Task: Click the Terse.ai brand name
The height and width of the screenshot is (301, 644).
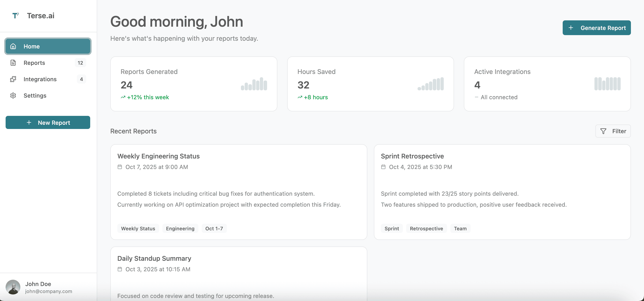Action: click(40, 15)
